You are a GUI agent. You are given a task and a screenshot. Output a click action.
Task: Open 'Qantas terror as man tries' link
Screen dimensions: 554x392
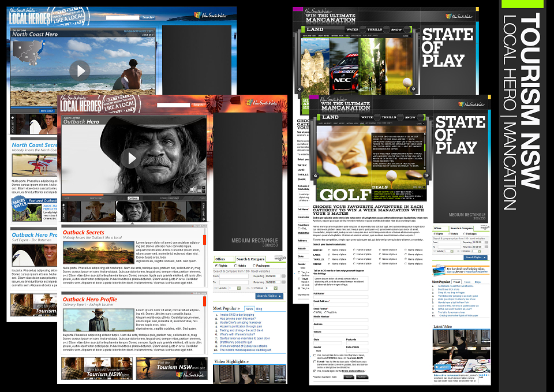pos(245,338)
